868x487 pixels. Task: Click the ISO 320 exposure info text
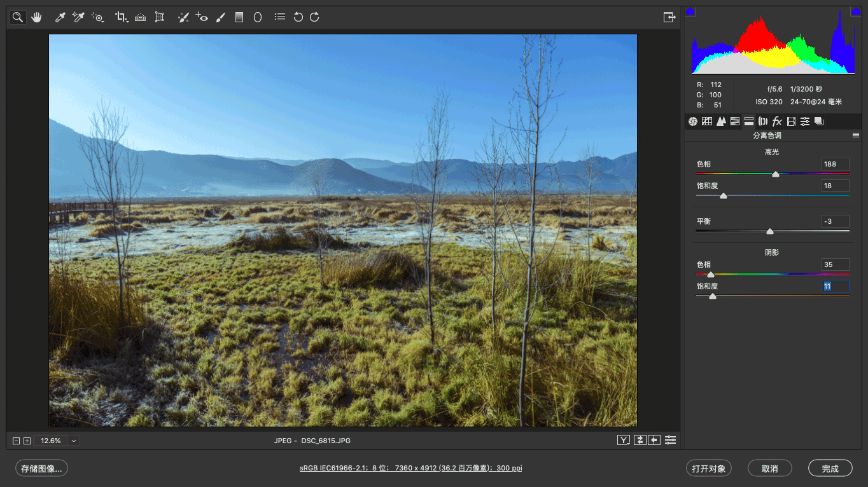[769, 102]
